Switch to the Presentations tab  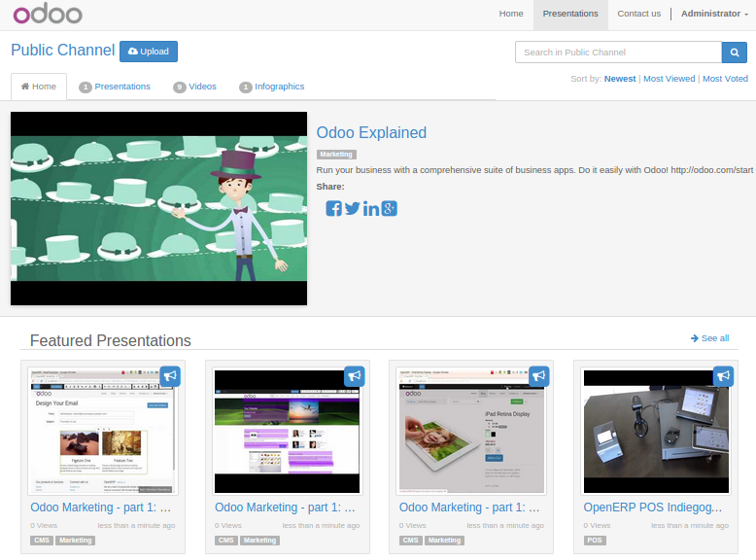115,87
